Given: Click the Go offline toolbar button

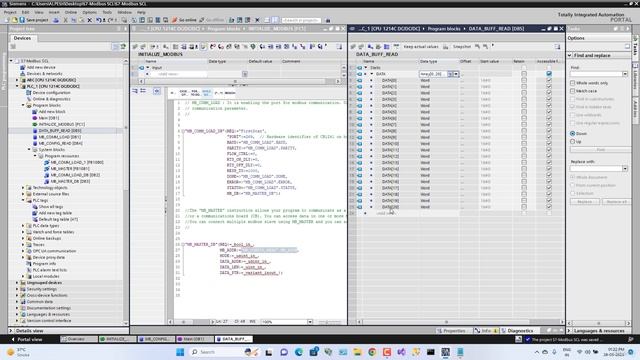Looking at the screenshot, I should point(211,20).
